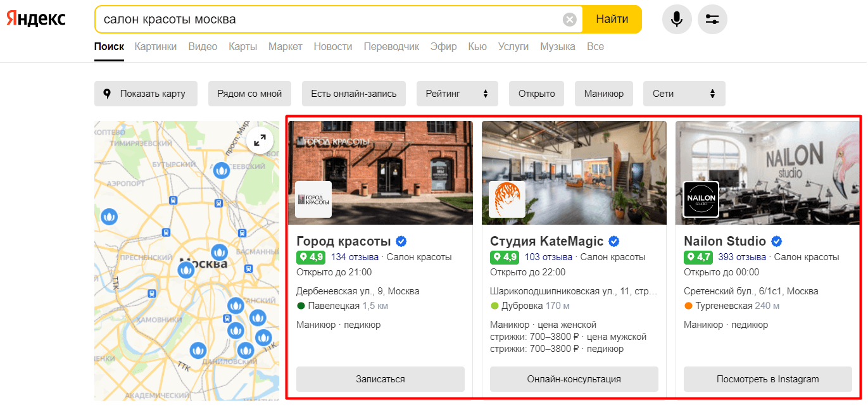Open the 134 отзыва reviews link
Image resolution: width=868 pixels, height=407 pixels.
coord(355,257)
